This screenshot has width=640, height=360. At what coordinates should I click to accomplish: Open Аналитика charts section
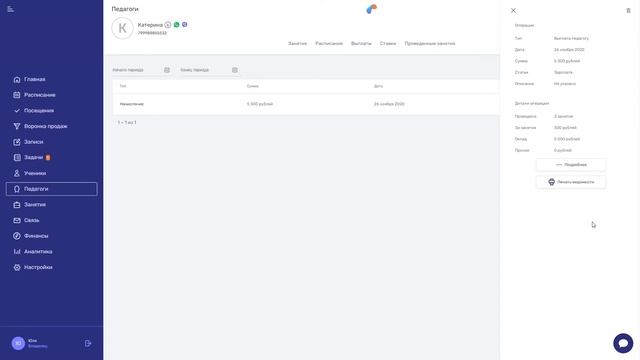pyautogui.click(x=38, y=251)
